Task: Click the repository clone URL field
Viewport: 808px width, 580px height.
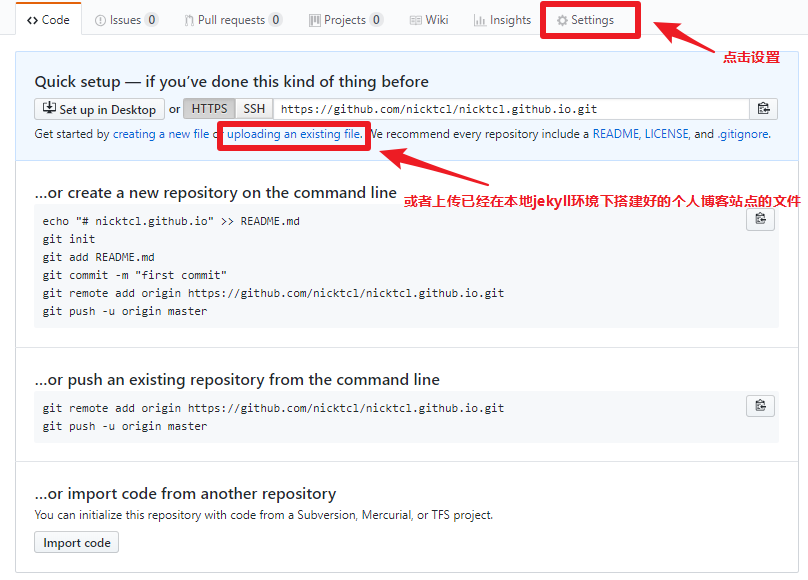Action: coord(511,109)
